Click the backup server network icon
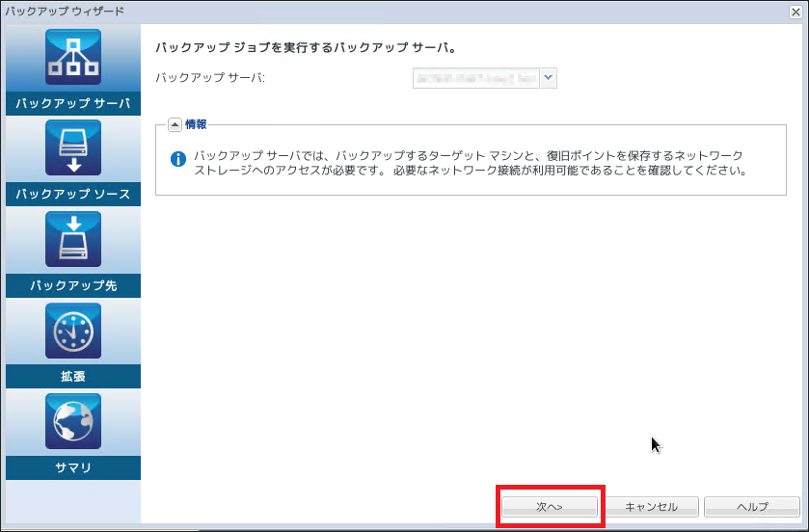This screenshot has height=532, width=809. coord(72,57)
